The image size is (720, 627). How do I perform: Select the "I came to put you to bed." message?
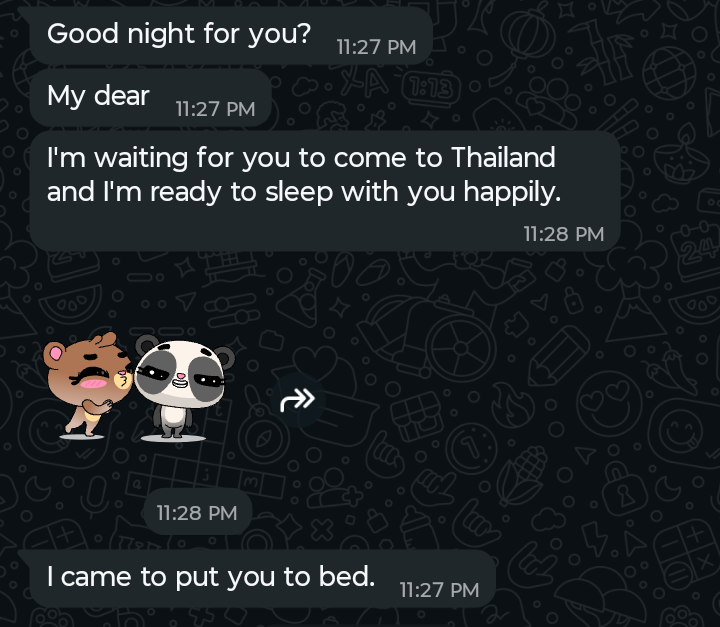(262, 578)
